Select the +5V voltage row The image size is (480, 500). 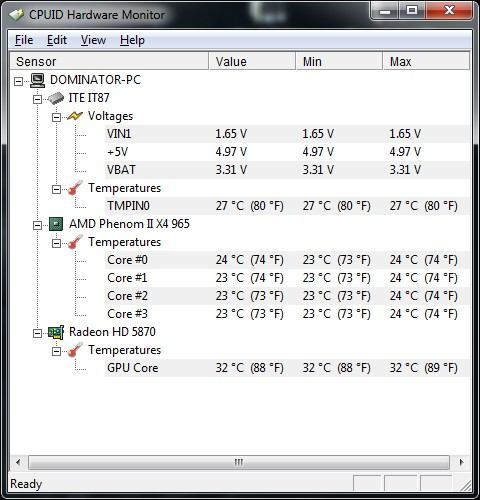[287, 152]
